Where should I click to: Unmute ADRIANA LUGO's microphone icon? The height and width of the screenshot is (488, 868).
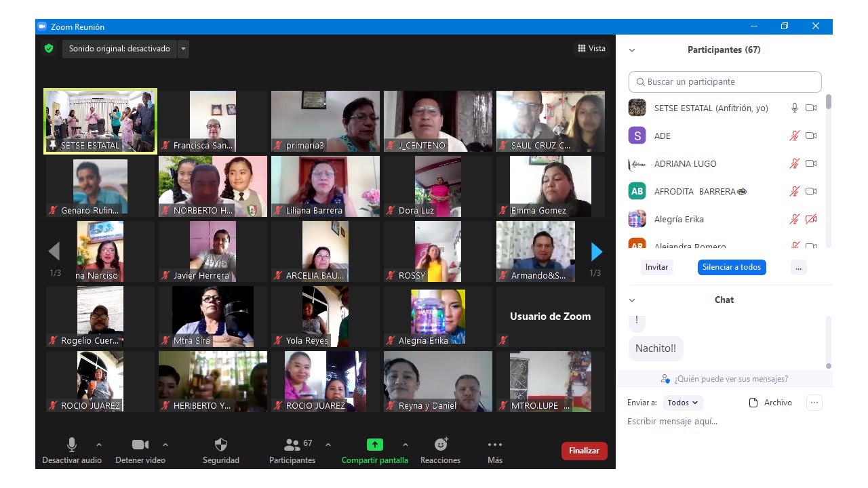[795, 163]
